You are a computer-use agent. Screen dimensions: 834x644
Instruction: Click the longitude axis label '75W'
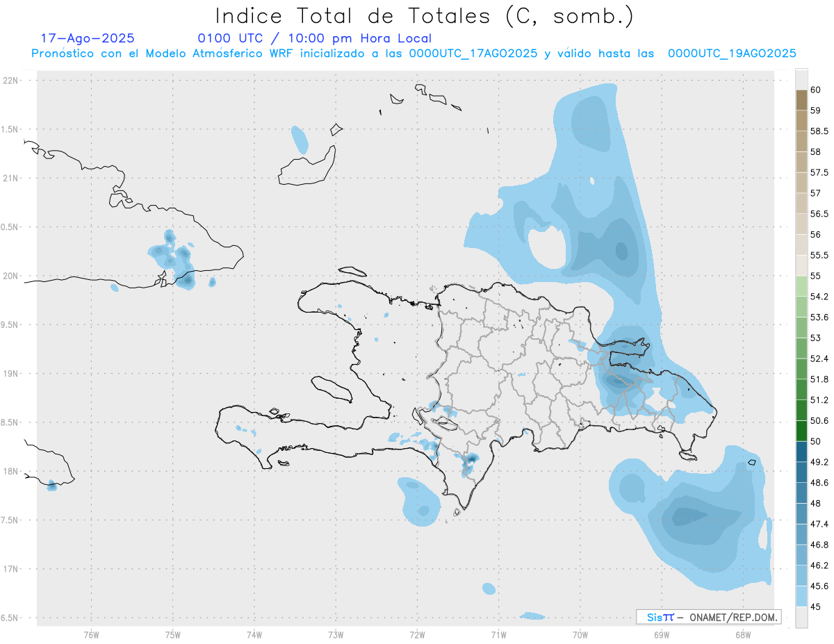click(x=173, y=634)
